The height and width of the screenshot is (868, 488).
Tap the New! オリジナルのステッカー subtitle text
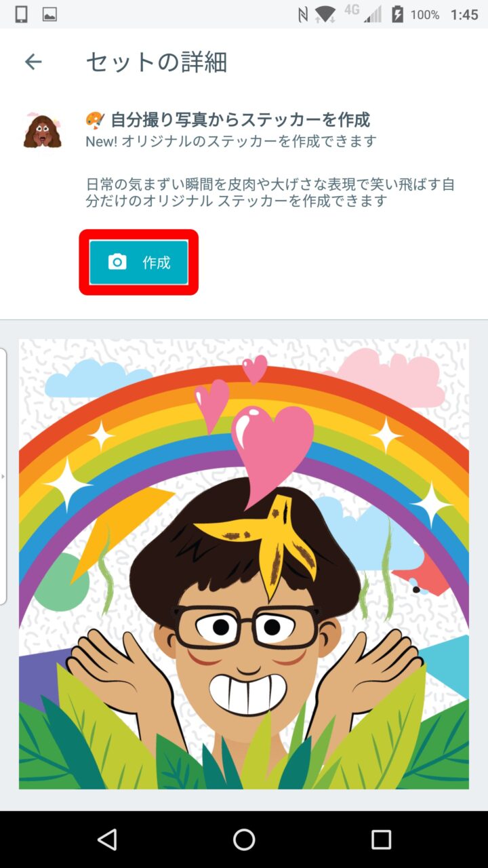[x=230, y=141]
